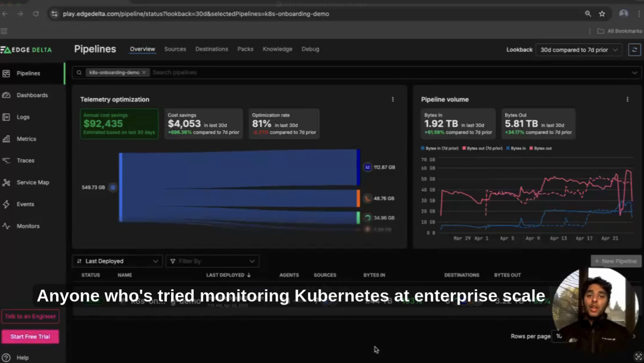The image size is (644, 363).
Task: Expand the 'Last Deployed' sort dropdown
Action: [117, 261]
